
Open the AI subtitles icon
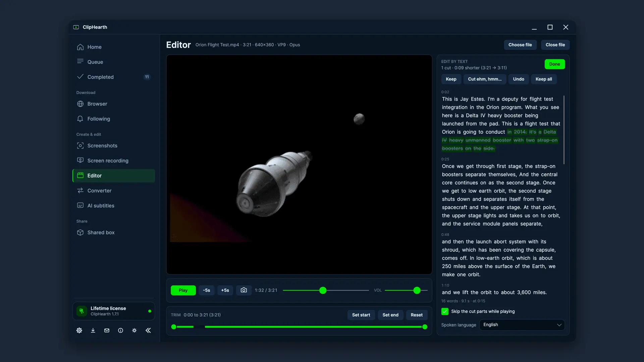pos(80,205)
